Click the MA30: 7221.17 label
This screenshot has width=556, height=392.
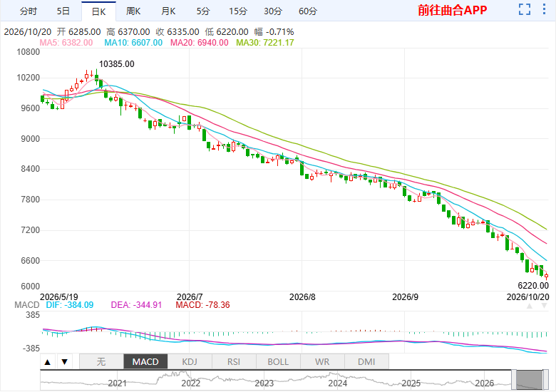coord(265,43)
